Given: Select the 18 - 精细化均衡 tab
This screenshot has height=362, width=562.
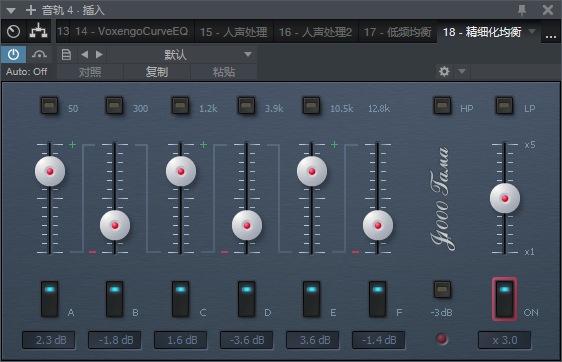Looking at the screenshot, I should click(482, 32).
